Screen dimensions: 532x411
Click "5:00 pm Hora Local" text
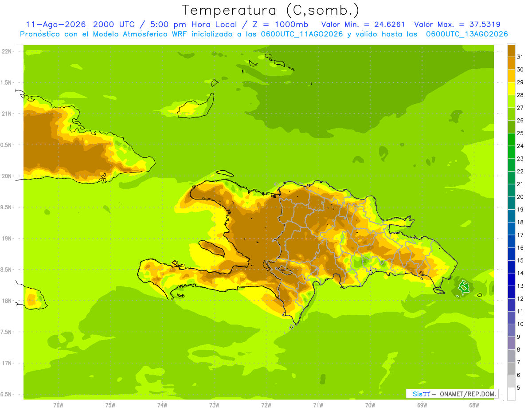click(192, 24)
